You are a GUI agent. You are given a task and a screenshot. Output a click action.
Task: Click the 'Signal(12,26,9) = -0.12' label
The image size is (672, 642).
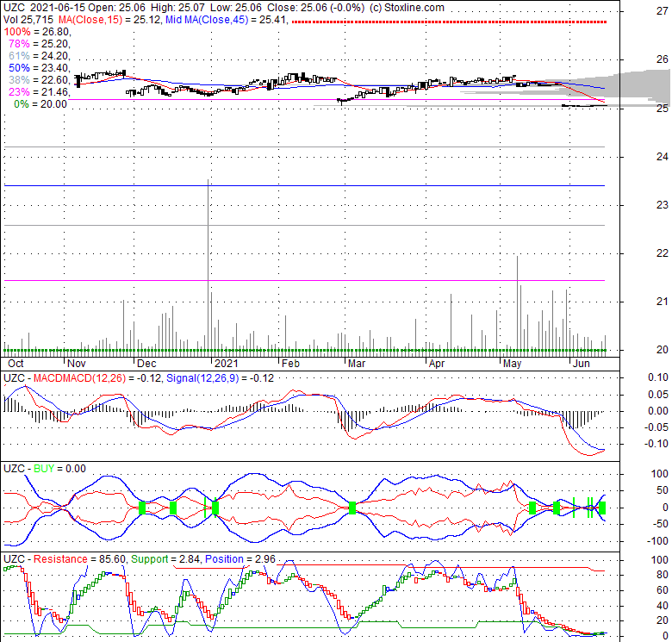click(220, 378)
